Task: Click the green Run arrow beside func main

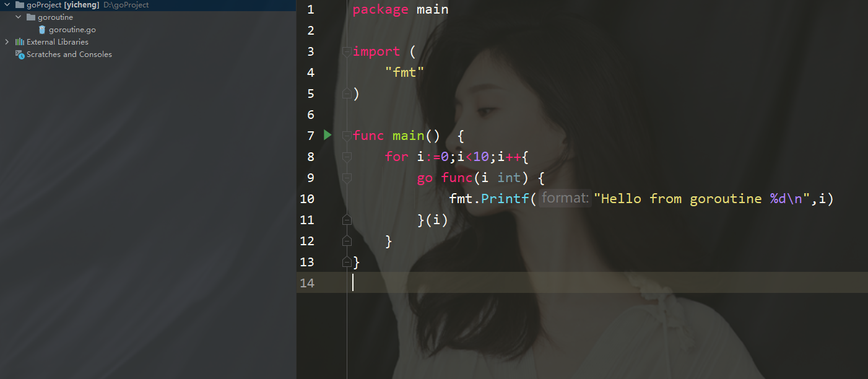Action: 328,135
